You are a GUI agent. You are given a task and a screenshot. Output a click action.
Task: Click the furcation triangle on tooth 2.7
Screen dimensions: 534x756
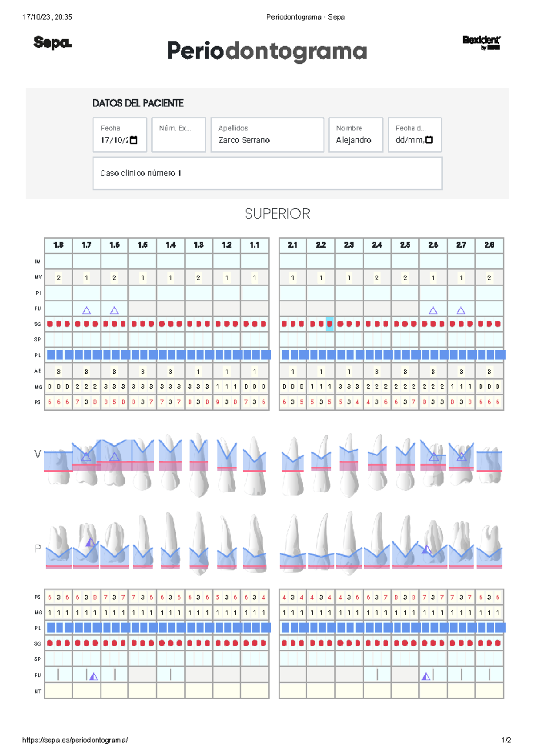[461, 310]
